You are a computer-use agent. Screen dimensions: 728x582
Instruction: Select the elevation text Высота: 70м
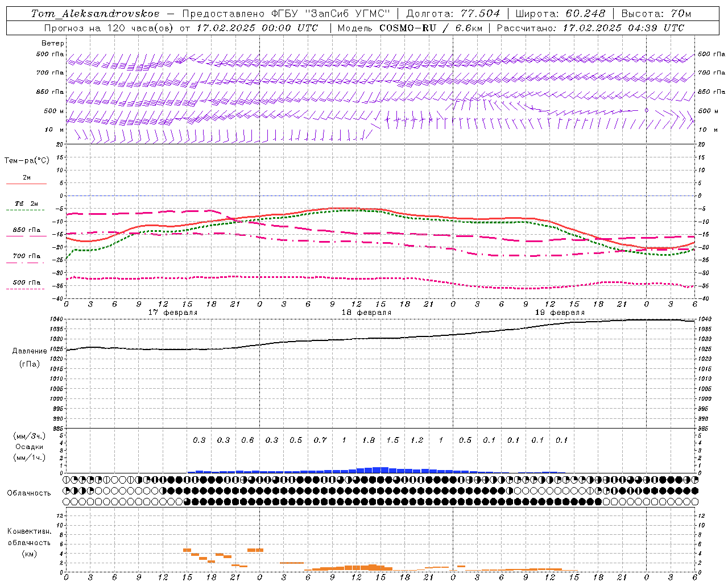[x=656, y=14]
